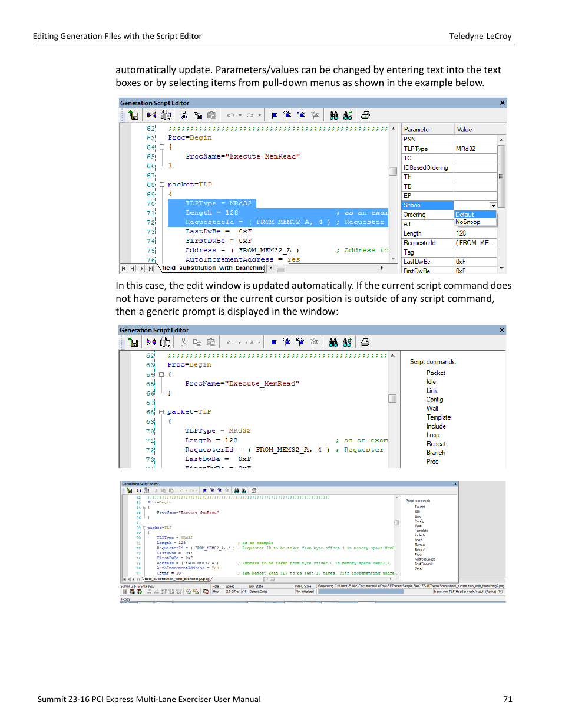Click Loop in large Script commands list

pos(433,435)
